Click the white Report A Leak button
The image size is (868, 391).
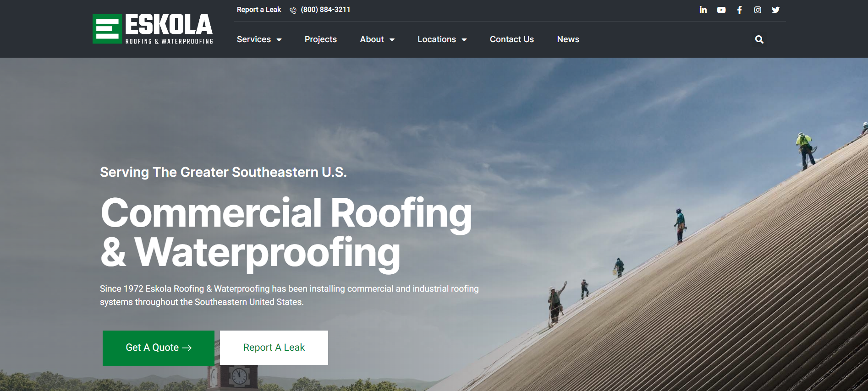point(274,348)
